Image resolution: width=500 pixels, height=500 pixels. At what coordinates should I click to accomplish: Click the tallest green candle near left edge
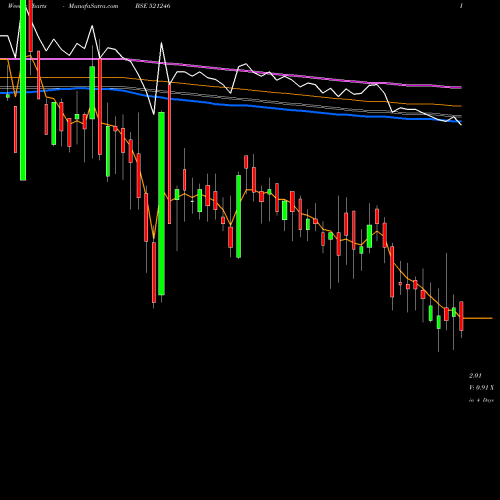pyautogui.click(x=23, y=90)
